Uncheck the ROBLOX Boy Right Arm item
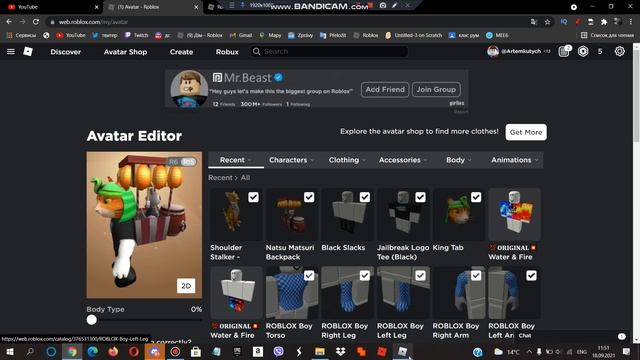Viewport: 640px width, 360px height. click(476, 276)
